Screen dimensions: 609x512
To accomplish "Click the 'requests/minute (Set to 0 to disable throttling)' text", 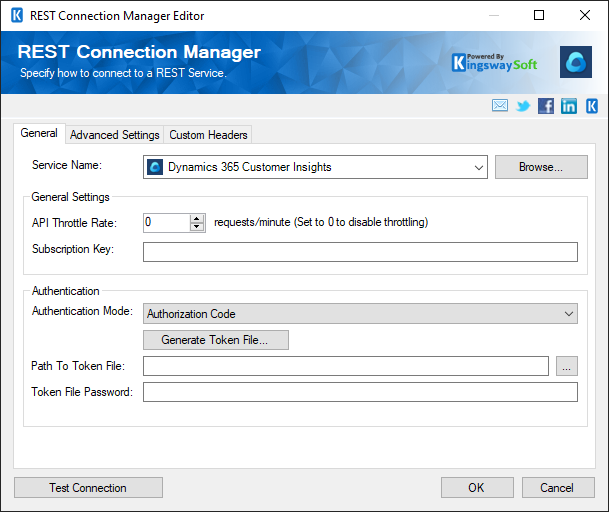I will coord(321,222).
